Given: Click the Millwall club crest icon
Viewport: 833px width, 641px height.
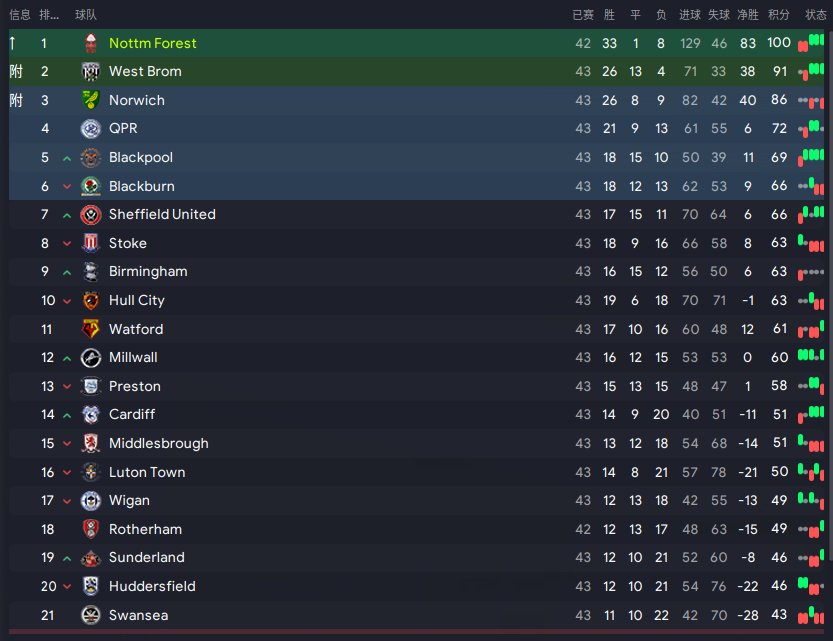Looking at the screenshot, I should click(x=91, y=357).
